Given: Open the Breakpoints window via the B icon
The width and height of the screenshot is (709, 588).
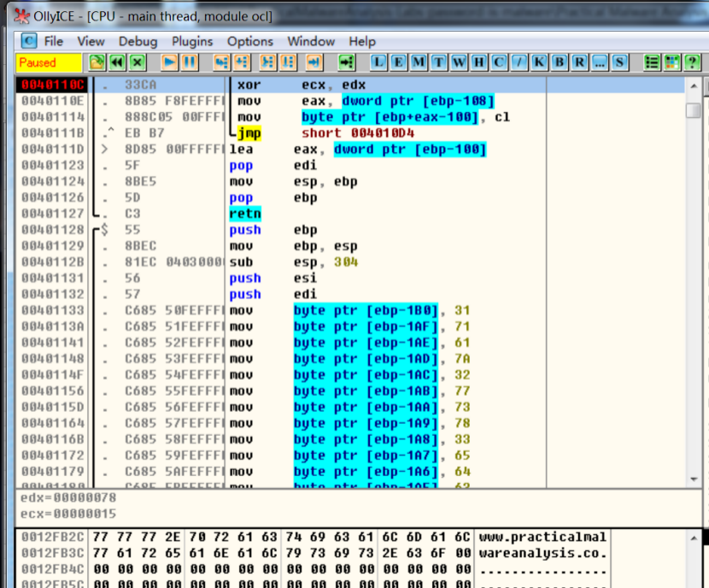Looking at the screenshot, I should click(560, 62).
